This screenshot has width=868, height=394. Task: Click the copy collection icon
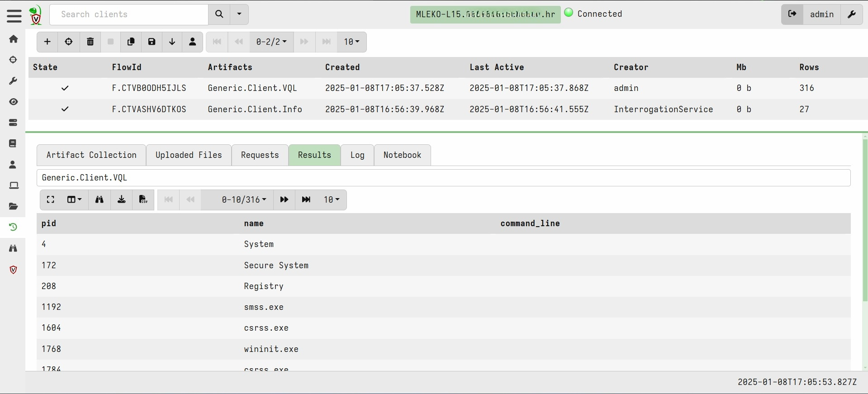coord(131,42)
